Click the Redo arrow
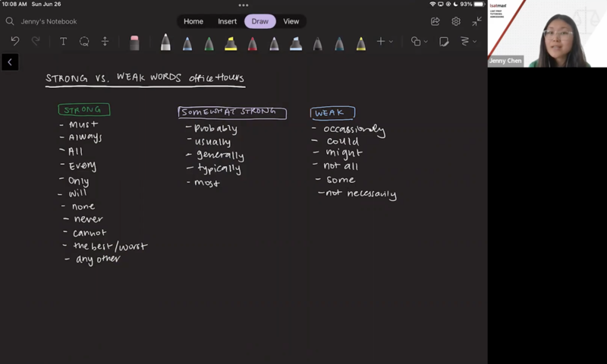The height and width of the screenshot is (364, 607). (x=36, y=42)
